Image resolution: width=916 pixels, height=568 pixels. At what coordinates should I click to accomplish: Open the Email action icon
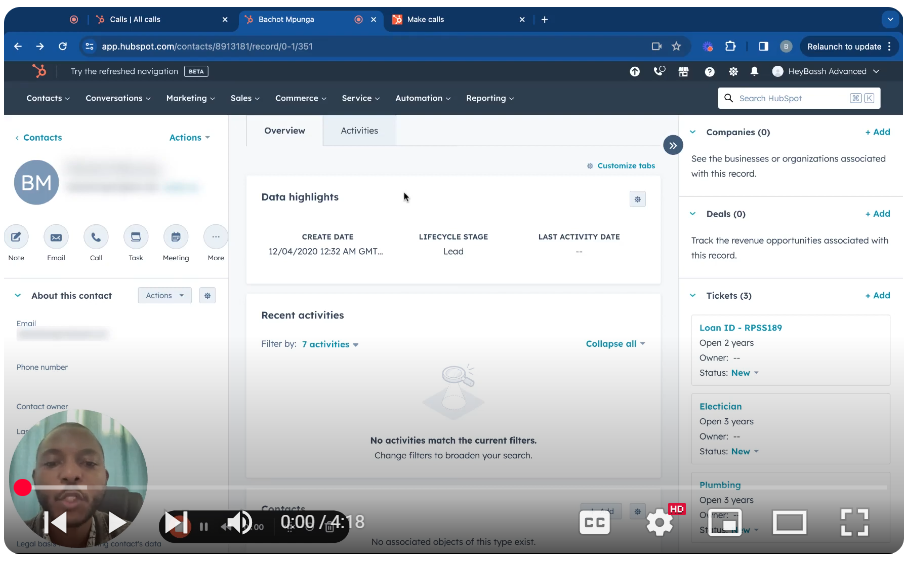56,237
